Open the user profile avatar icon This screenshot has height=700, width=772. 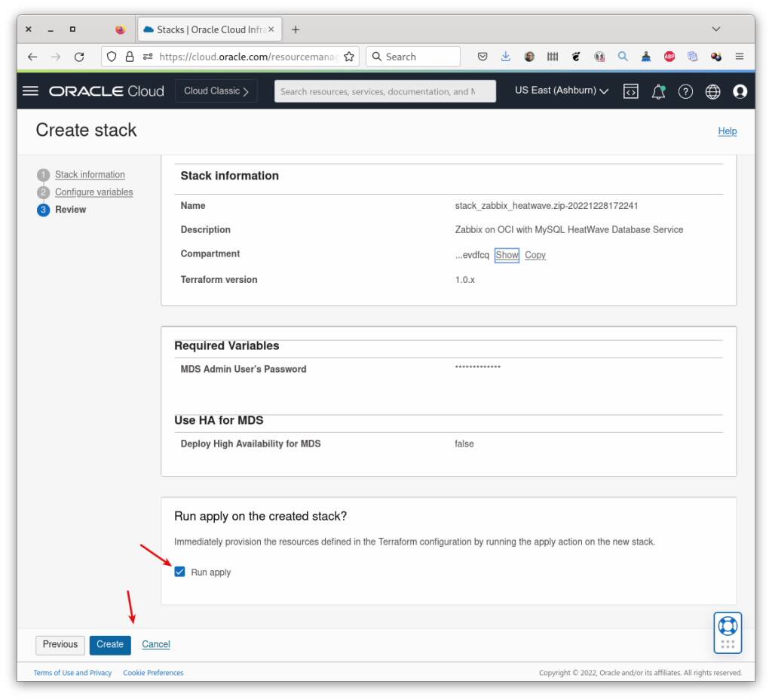tap(740, 91)
